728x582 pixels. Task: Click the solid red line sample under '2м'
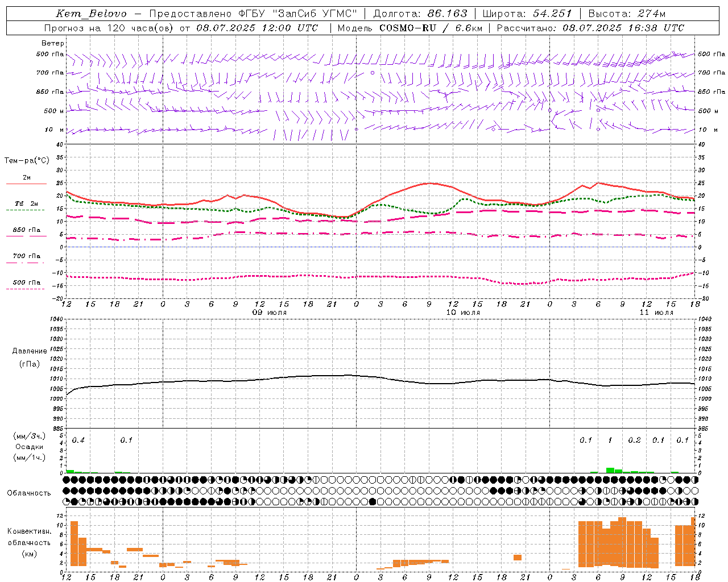pyautogui.click(x=26, y=184)
